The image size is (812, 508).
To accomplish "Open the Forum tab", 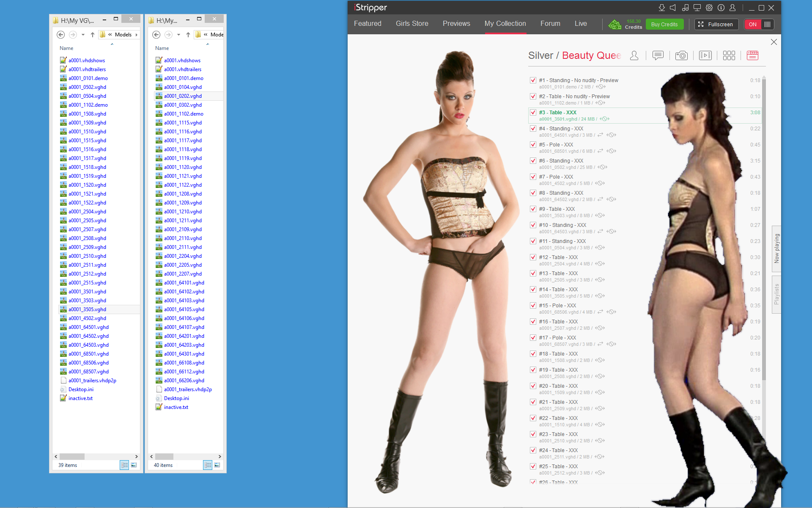I will pyautogui.click(x=550, y=24).
